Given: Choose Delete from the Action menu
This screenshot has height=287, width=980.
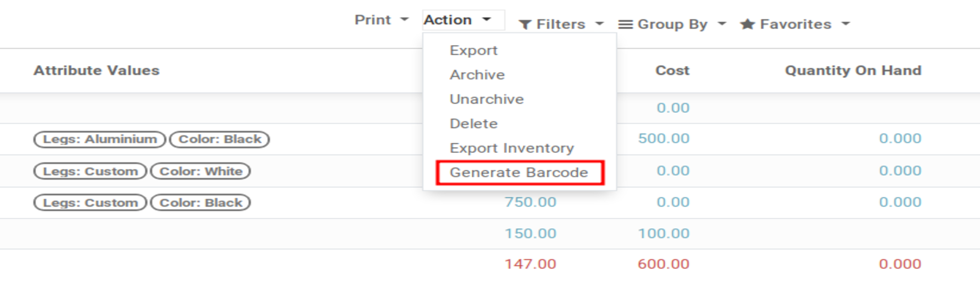Looking at the screenshot, I should point(473,124).
